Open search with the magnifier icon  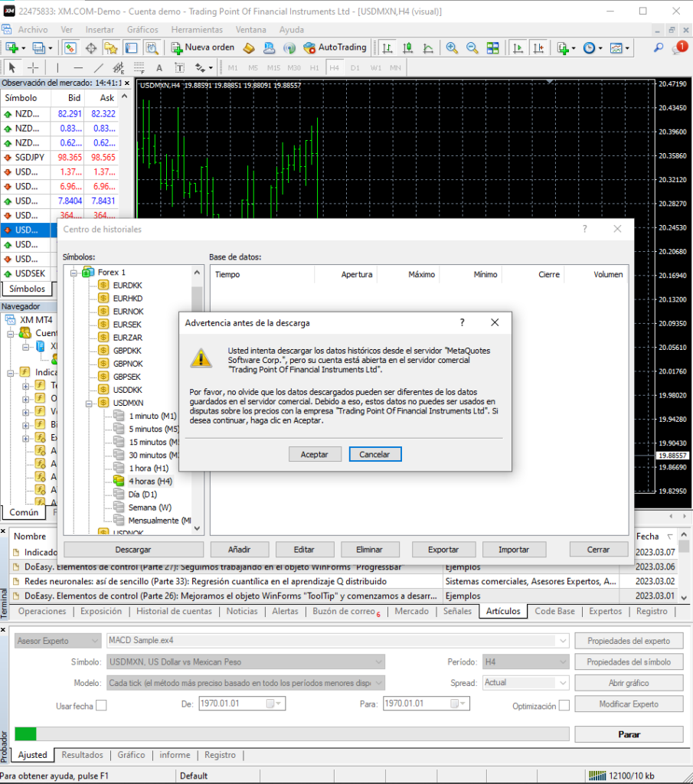[x=659, y=48]
